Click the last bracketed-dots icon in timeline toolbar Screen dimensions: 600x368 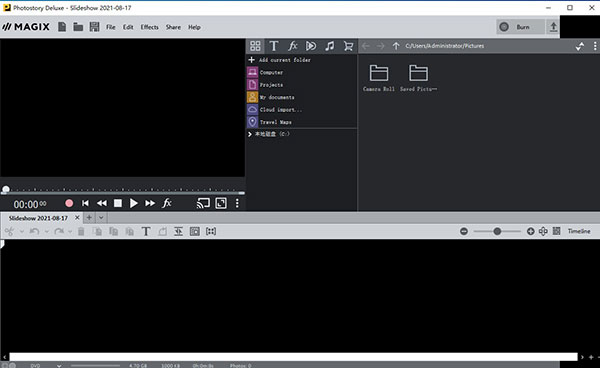(211, 231)
